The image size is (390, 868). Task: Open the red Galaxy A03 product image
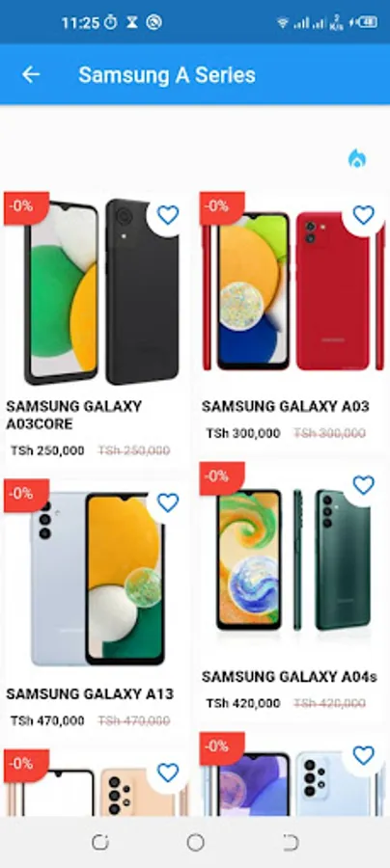293,290
